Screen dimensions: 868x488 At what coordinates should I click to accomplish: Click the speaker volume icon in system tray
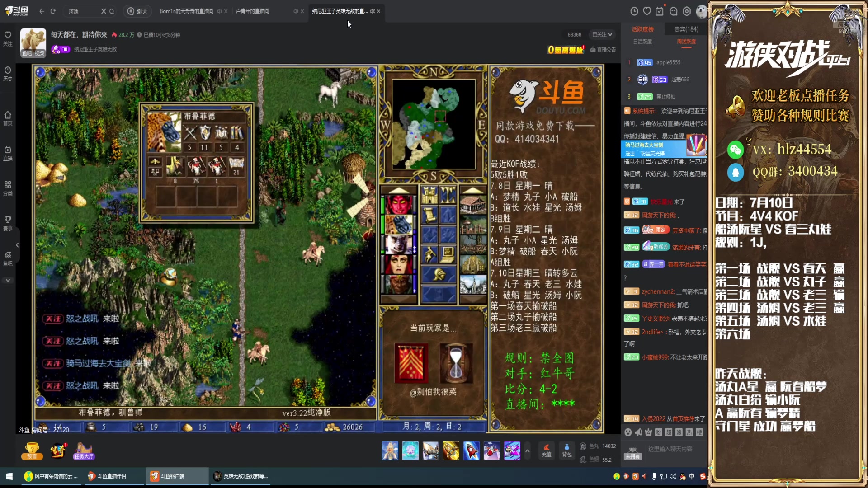(673, 476)
